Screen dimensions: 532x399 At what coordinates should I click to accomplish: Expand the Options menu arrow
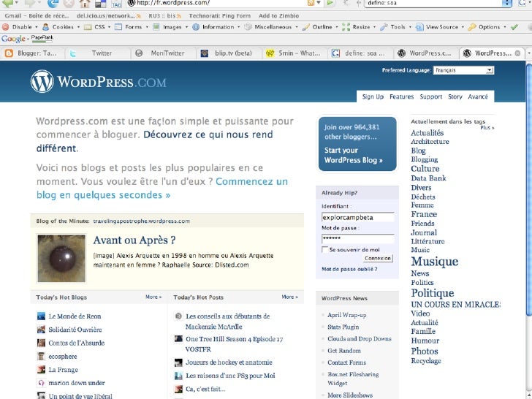click(x=504, y=27)
